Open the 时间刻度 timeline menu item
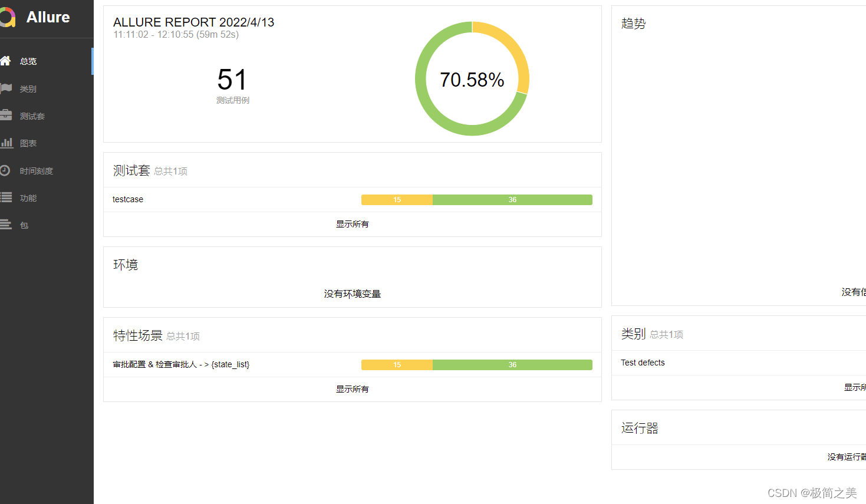Viewport: 866px width, 504px height. click(x=47, y=170)
